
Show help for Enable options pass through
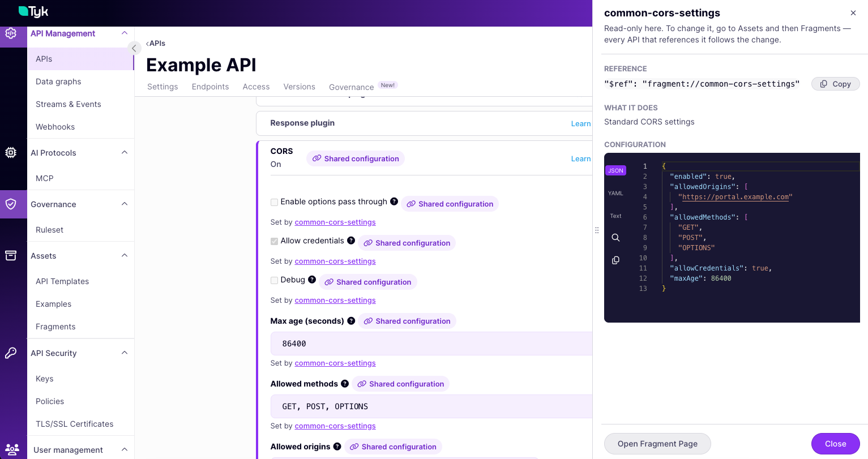(394, 201)
